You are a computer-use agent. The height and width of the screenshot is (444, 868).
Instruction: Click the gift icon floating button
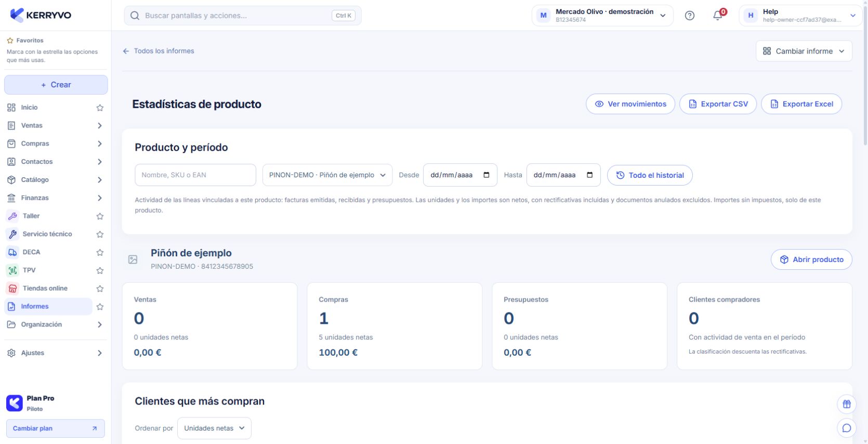coord(847,404)
